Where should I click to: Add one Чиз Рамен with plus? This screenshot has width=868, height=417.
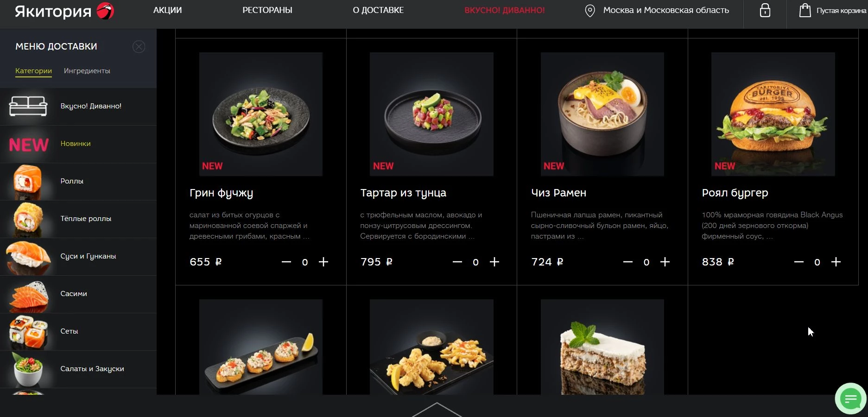click(665, 262)
